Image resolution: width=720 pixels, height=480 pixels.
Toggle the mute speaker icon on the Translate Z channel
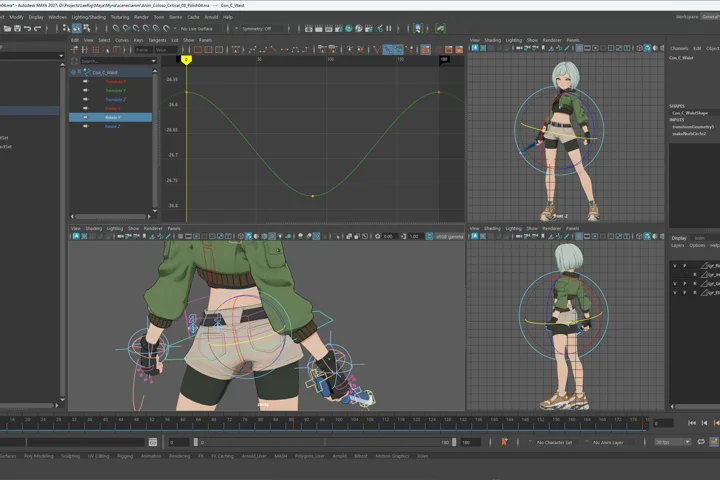(x=86, y=99)
